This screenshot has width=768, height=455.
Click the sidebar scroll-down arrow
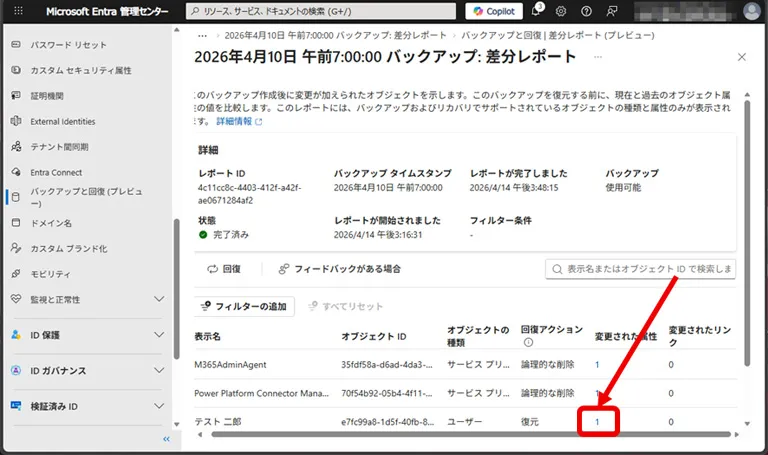coord(176,425)
